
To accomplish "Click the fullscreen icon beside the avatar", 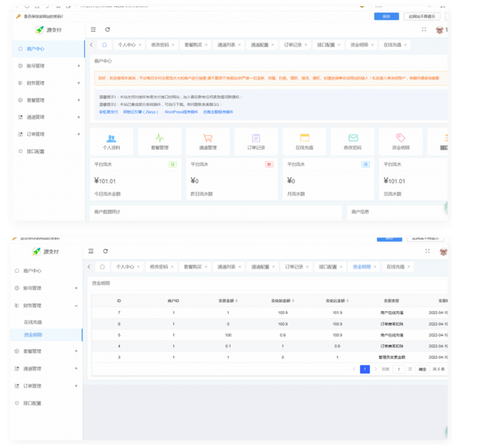I will pyautogui.click(x=424, y=29).
